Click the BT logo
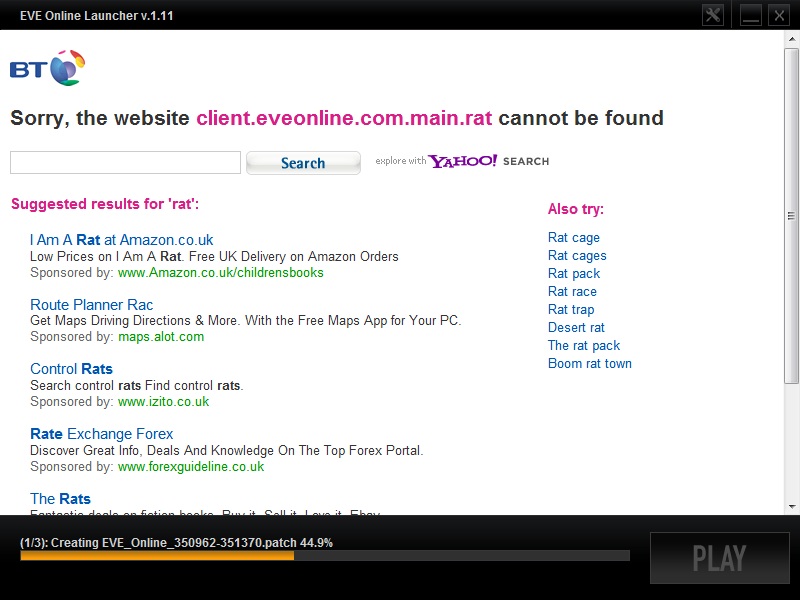The image size is (800, 600). tap(47, 68)
